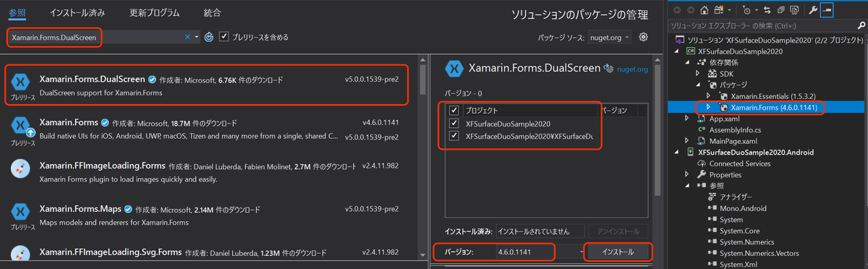Screen dimensions: 868x269
Task: Switch to the 更新プログラム tab
Action: 153,13
